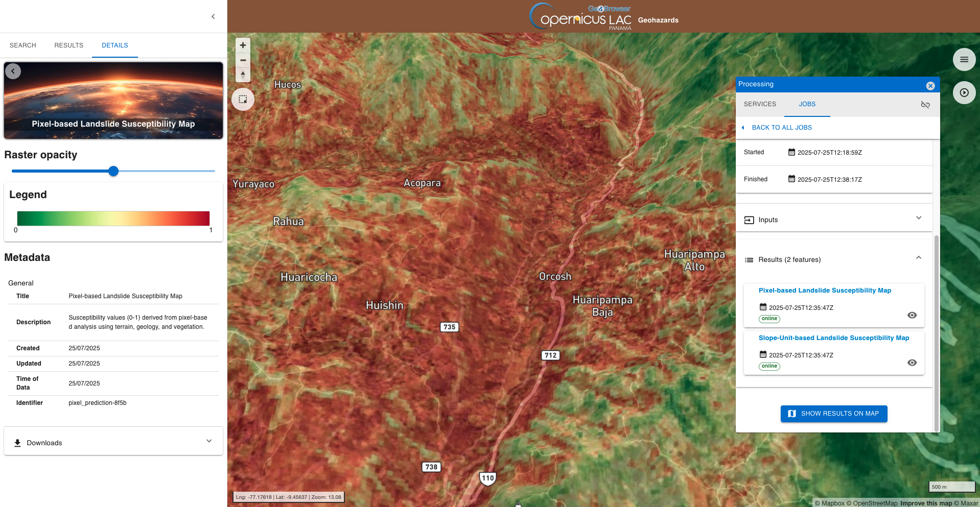Screen dimensions: 980x507
Task: Toggle visibility of Slope-Unit-based Landslide Susceptibility Map
Action: point(912,363)
